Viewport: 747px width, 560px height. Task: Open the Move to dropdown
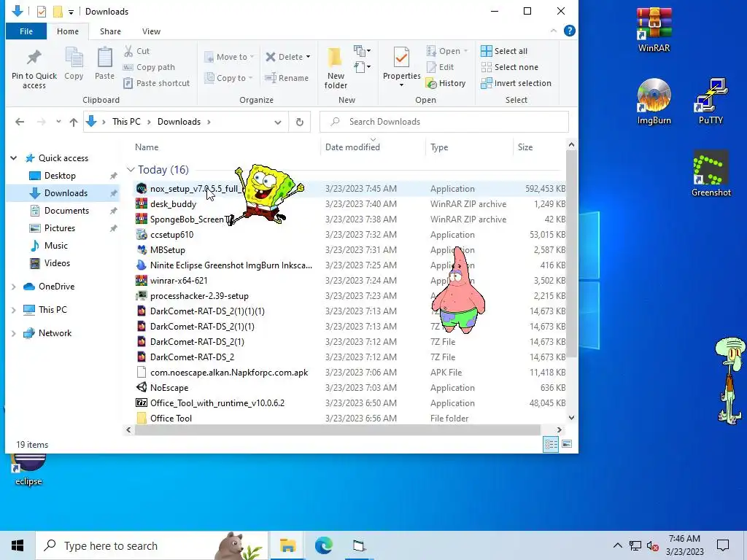coord(229,57)
